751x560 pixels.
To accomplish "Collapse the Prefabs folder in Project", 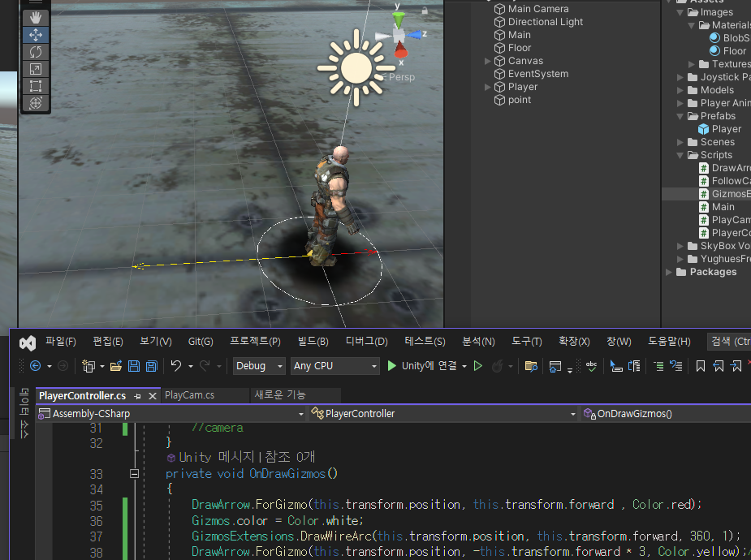I will click(680, 116).
